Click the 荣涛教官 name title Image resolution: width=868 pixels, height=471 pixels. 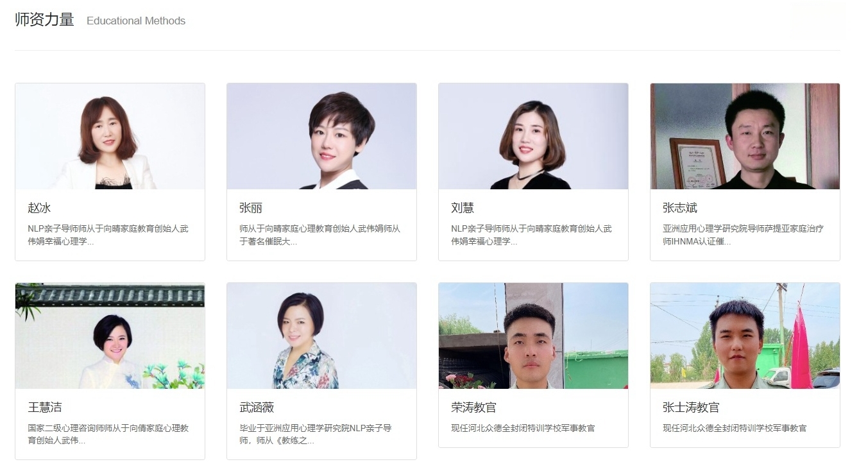click(473, 407)
